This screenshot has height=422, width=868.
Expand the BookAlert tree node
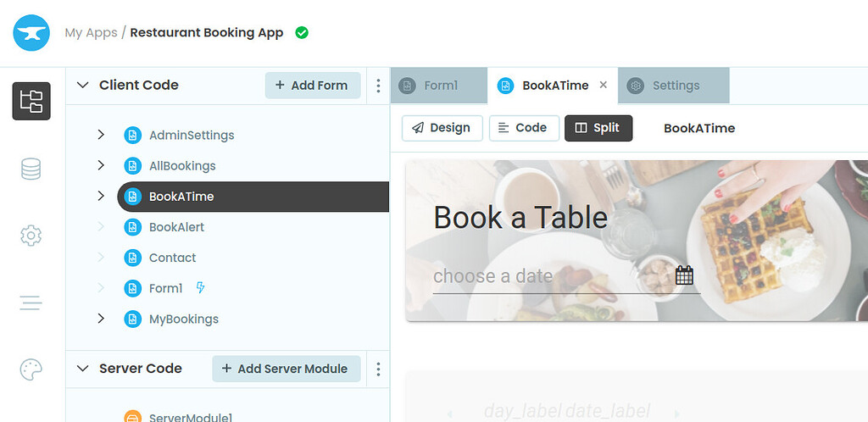click(101, 226)
